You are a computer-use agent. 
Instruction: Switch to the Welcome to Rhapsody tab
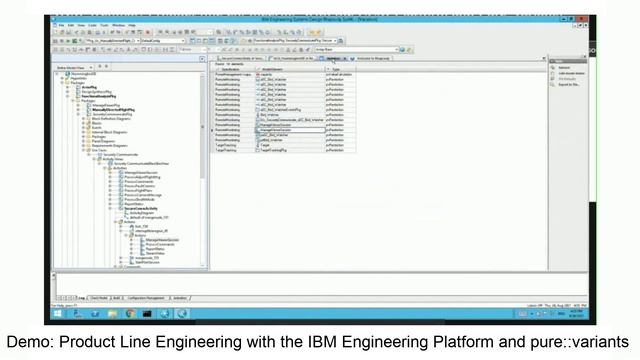coord(373,58)
